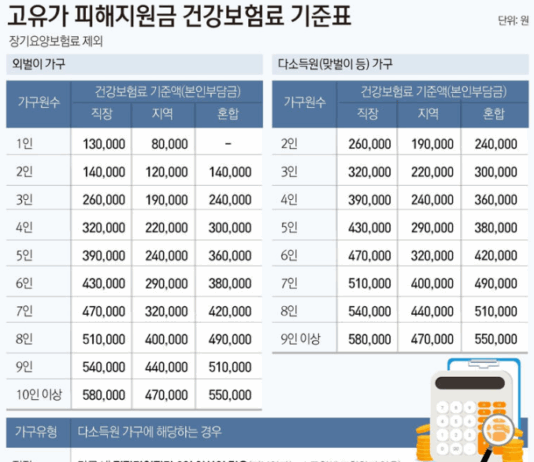Click 430,000 in the 다소득원 5인 row
The width and height of the screenshot is (534, 462).
click(x=370, y=228)
